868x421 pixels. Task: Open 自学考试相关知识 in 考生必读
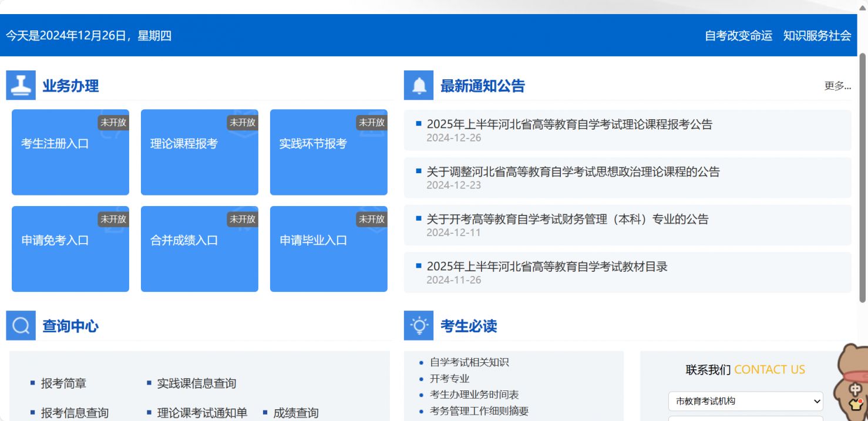[469, 362]
